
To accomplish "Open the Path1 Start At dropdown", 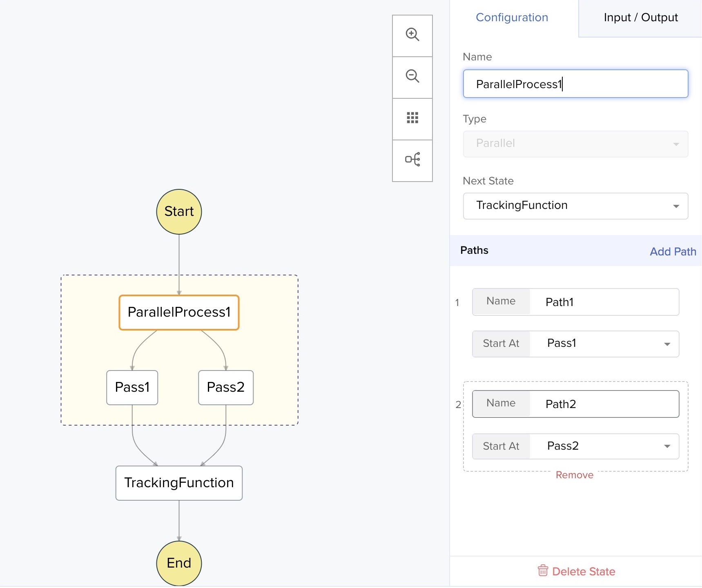I will point(604,344).
